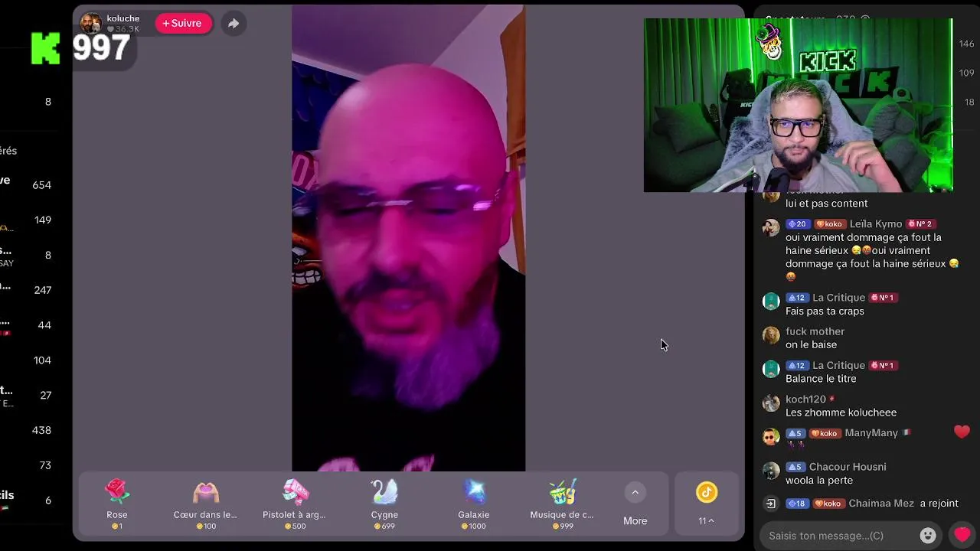This screenshot has width=980, height=551.
Task: Send the Cygne gift
Action: [x=384, y=504]
